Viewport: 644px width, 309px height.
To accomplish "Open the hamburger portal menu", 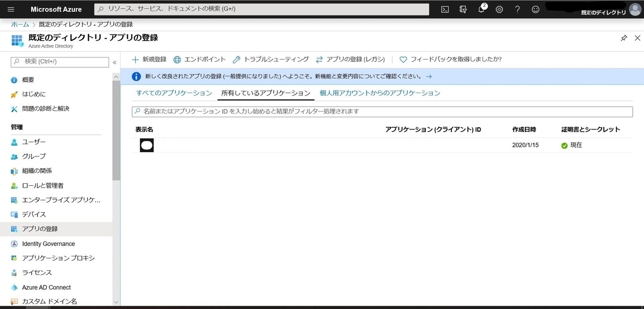I will (x=11, y=9).
